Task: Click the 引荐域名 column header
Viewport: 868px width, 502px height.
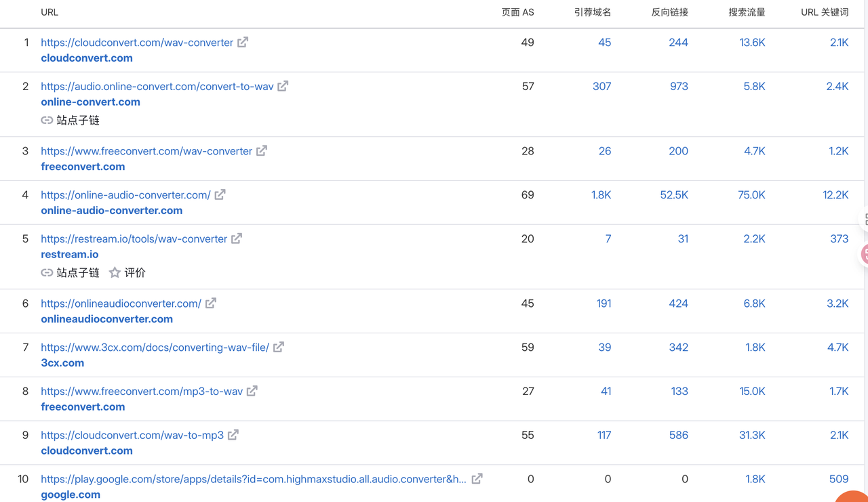Action: pyautogui.click(x=593, y=12)
